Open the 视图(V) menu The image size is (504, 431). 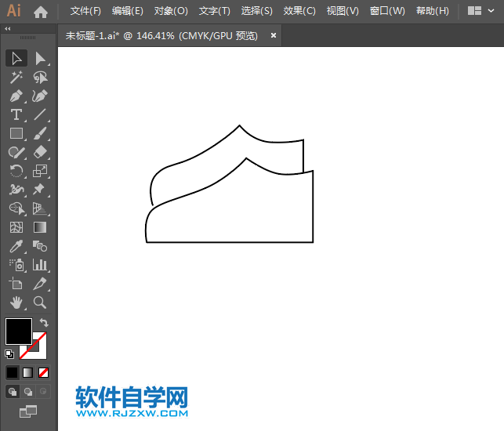tap(343, 11)
